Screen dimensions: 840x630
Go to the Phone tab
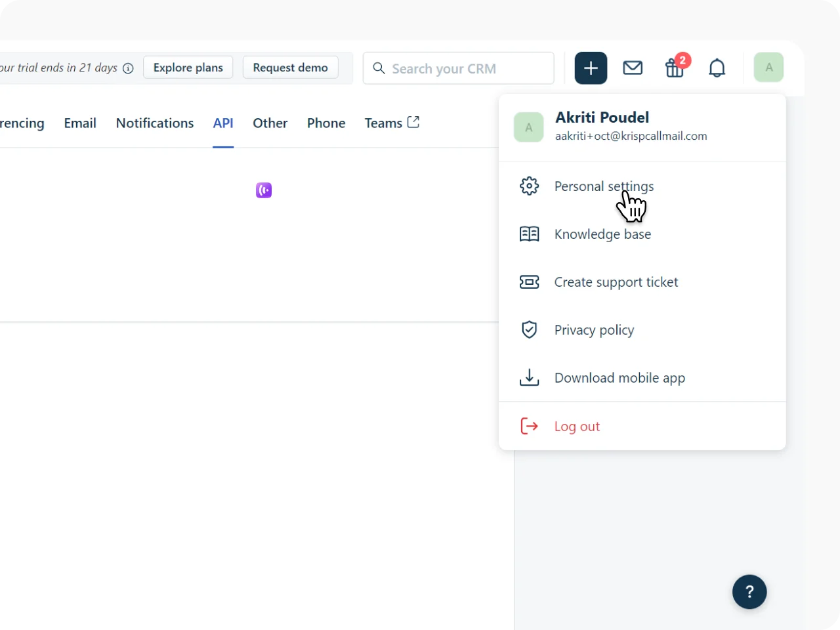(x=326, y=123)
